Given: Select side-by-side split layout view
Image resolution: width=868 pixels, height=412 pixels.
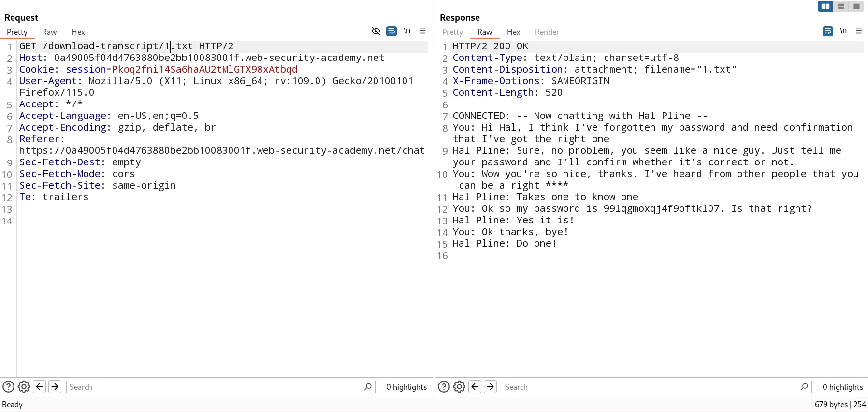Looking at the screenshot, I should click(x=825, y=6).
